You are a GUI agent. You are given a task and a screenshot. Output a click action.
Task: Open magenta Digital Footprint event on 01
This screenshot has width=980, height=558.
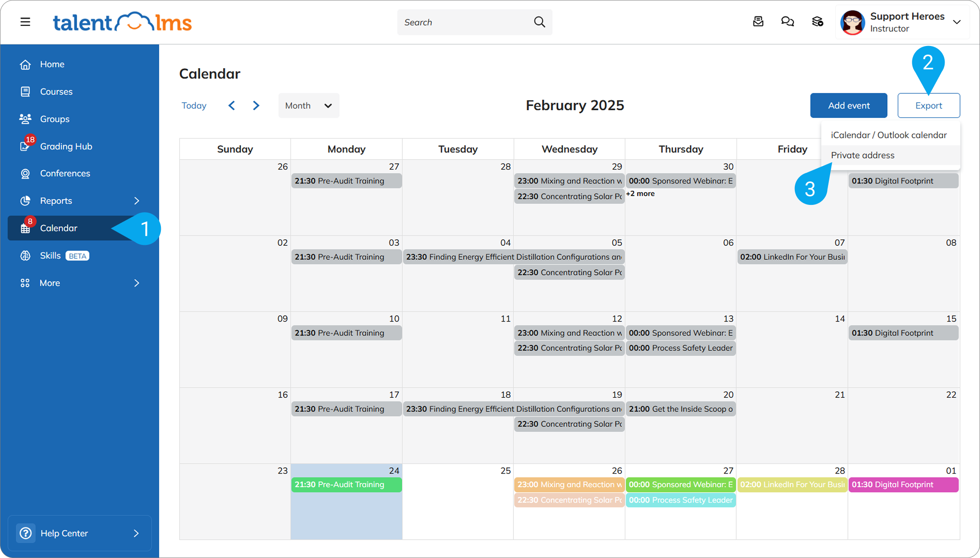[903, 485]
